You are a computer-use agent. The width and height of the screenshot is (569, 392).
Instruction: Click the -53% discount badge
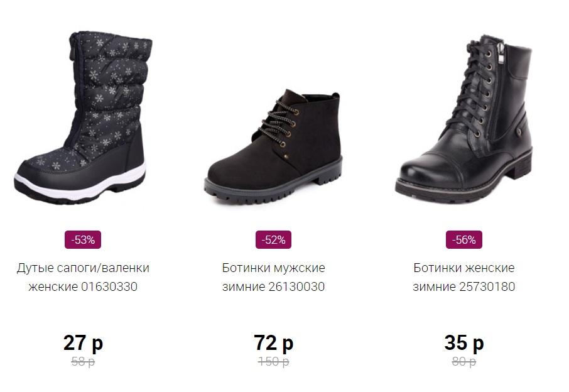[83, 239]
